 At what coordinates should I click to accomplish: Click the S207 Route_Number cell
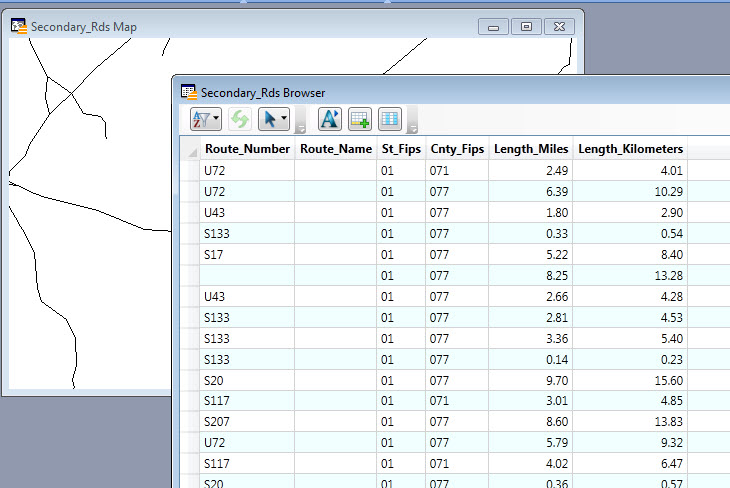click(247, 421)
